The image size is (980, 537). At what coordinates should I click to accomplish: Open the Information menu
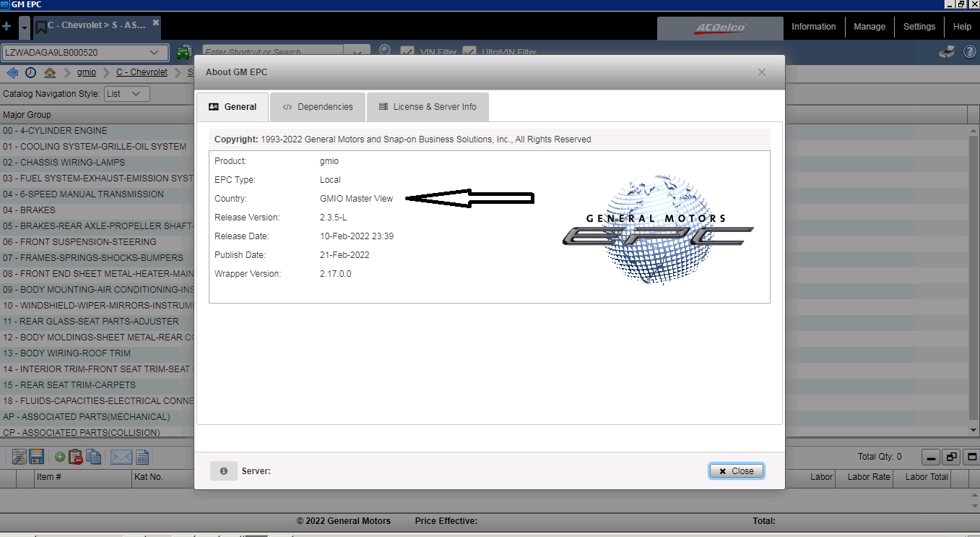pos(813,27)
